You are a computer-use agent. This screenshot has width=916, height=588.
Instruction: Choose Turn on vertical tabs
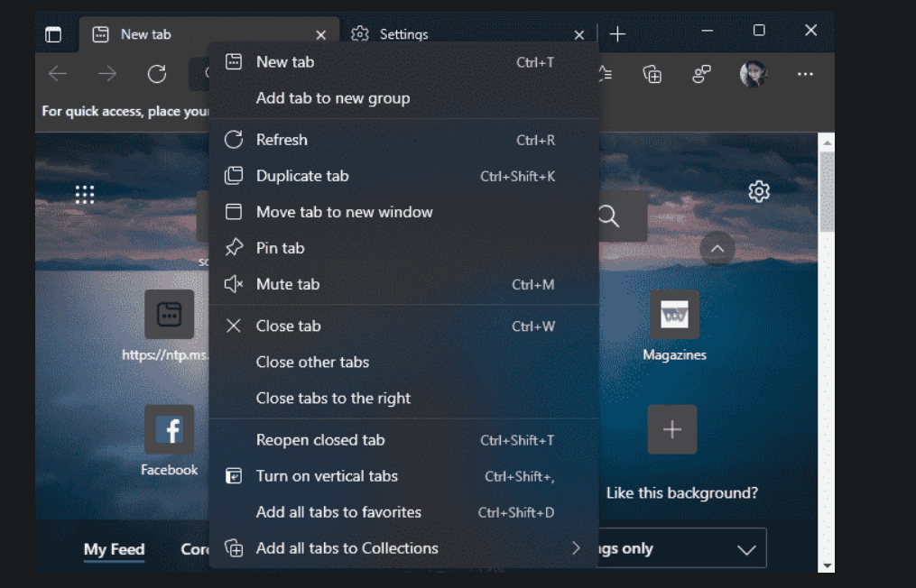click(404, 476)
